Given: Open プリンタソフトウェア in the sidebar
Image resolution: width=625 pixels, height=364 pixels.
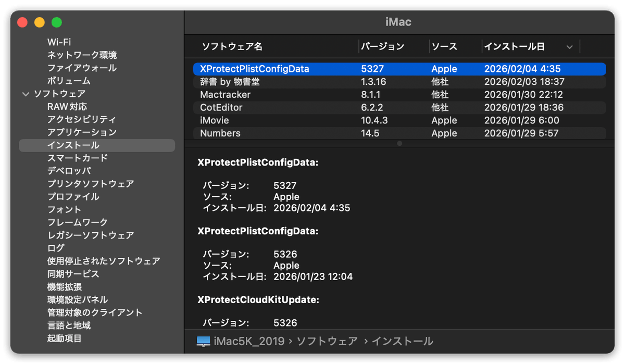Looking at the screenshot, I should tap(91, 184).
